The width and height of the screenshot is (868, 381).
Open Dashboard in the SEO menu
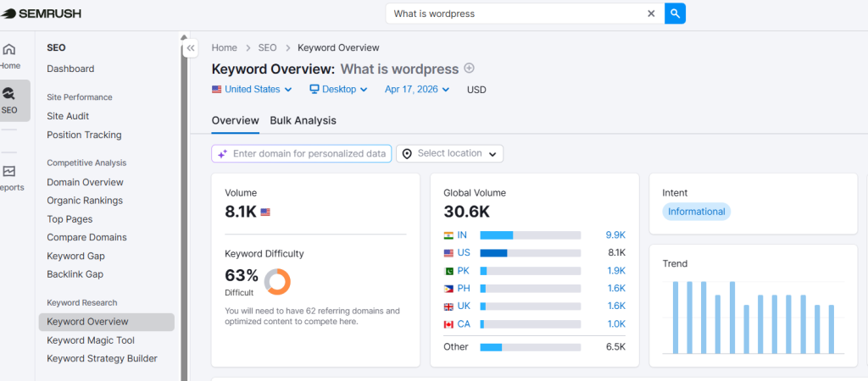(x=70, y=69)
